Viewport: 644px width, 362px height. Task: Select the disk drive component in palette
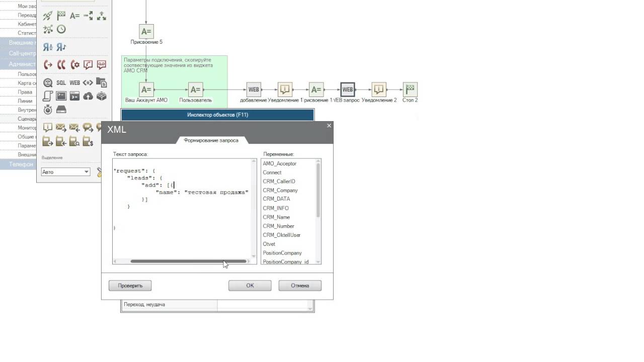tap(61, 109)
